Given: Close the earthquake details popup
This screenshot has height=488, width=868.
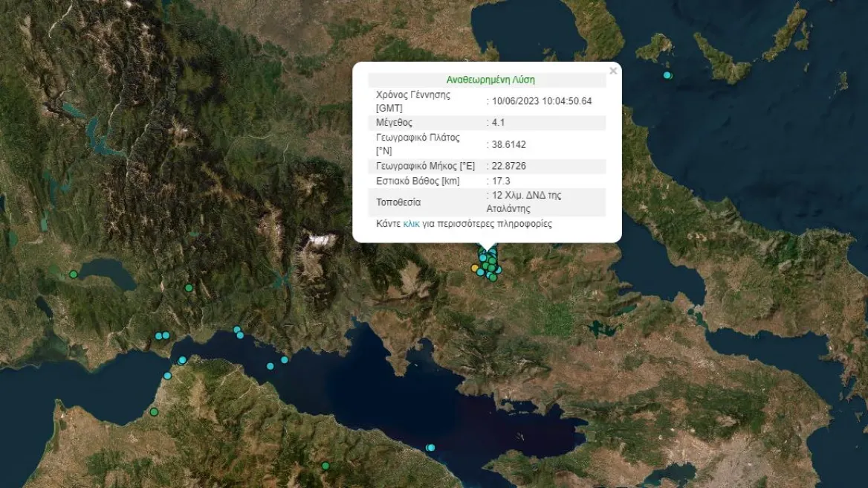Looking at the screenshot, I should (613, 71).
